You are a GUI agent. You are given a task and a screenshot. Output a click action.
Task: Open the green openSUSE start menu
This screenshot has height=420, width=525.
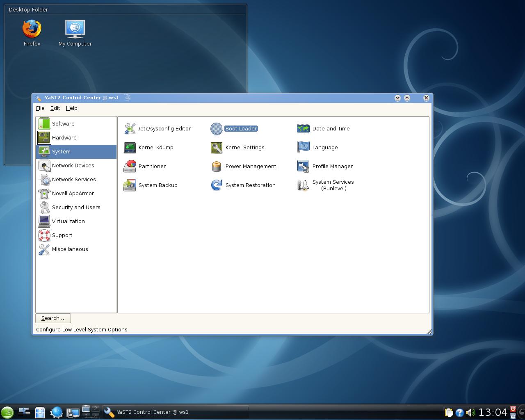coord(7,412)
